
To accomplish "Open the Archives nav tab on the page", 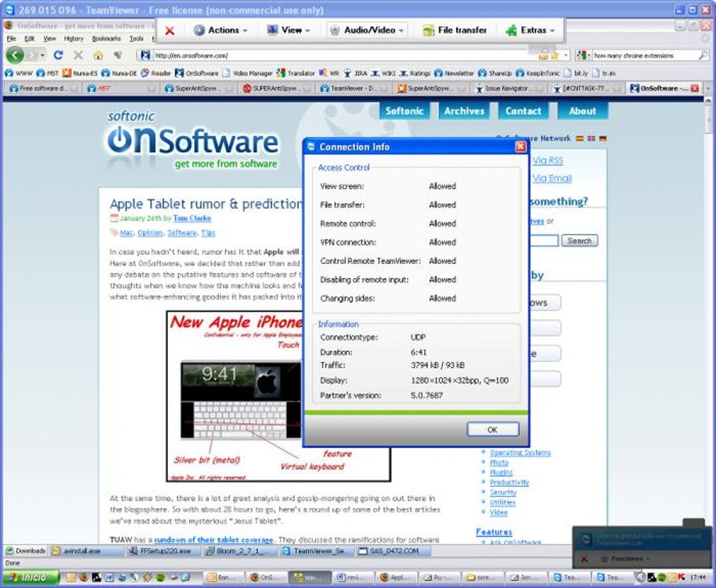I will click(464, 111).
